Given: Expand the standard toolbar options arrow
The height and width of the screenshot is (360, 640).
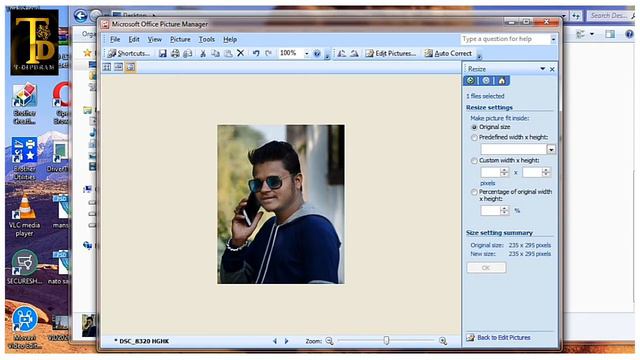Looking at the screenshot, I should [327, 56].
